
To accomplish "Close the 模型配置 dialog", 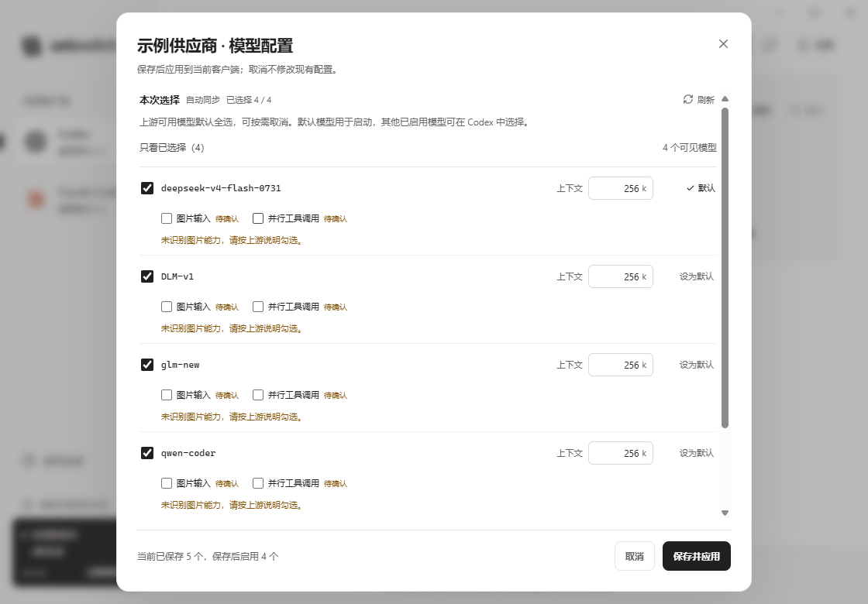I will pos(723,43).
